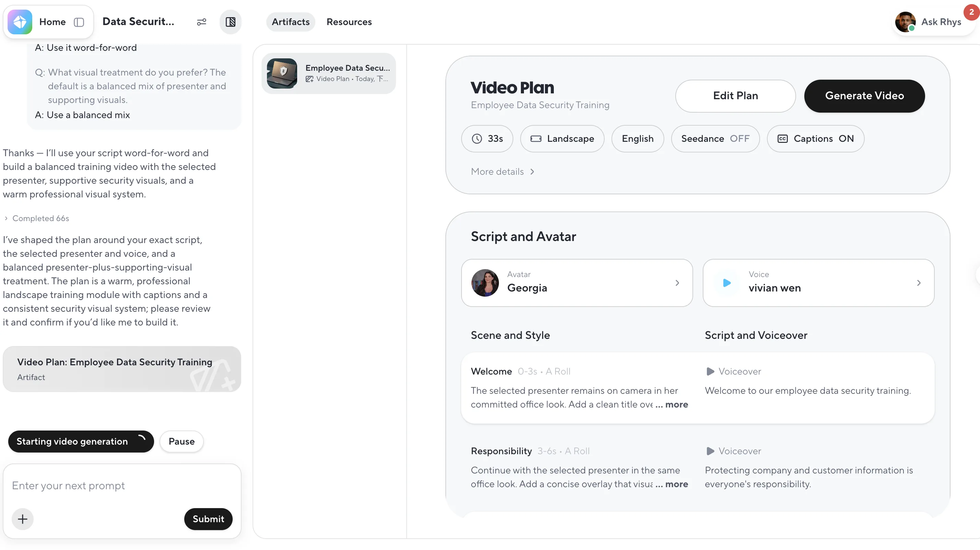
Task: Toggle Seedance OFF setting
Action: click(x=715, y=139)
